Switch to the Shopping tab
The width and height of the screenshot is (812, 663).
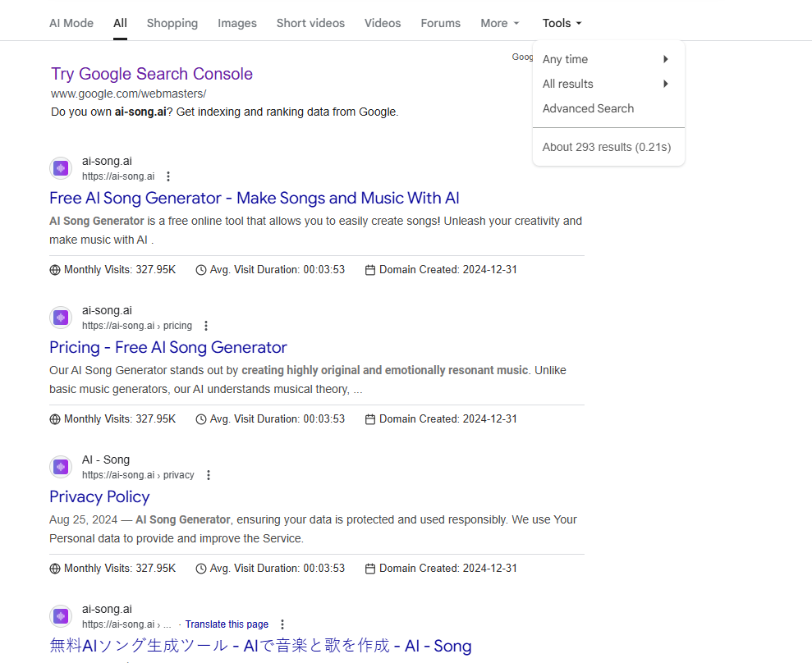(172, 23)
